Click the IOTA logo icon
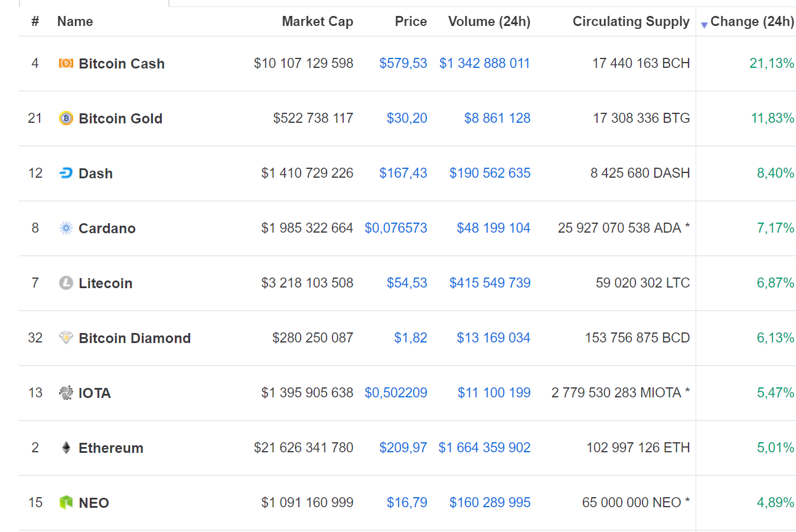This screenshot has height=532, width=796. (x=66, y=393)
